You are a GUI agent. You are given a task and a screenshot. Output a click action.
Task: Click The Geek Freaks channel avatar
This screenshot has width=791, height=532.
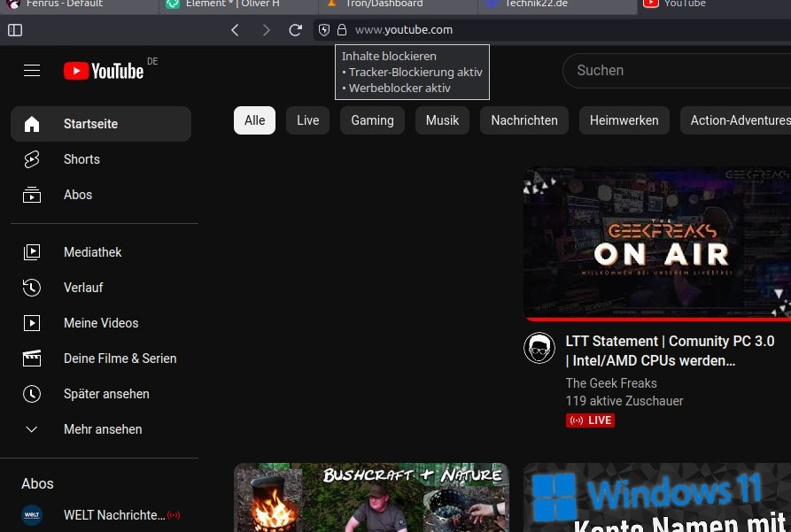[539, 348]
